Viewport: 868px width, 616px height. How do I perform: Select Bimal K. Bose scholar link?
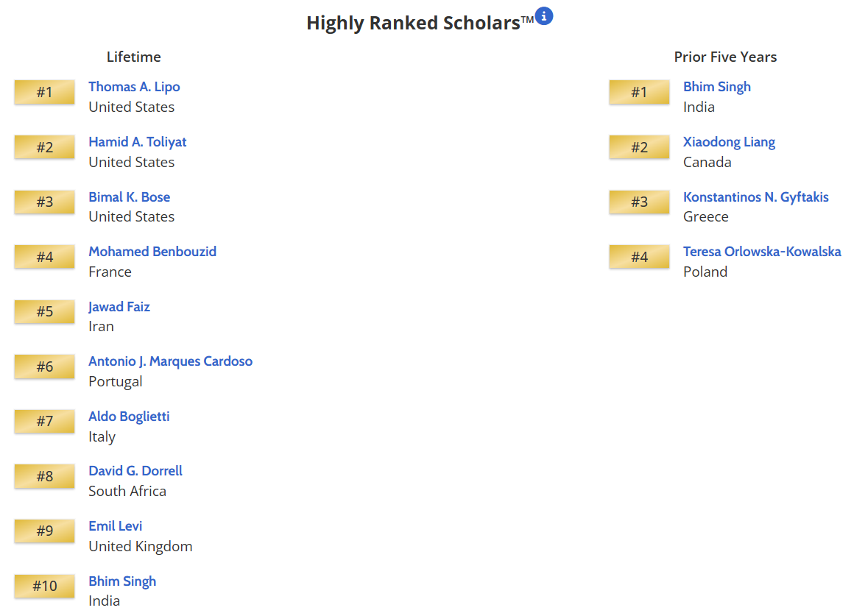(129, 197)
